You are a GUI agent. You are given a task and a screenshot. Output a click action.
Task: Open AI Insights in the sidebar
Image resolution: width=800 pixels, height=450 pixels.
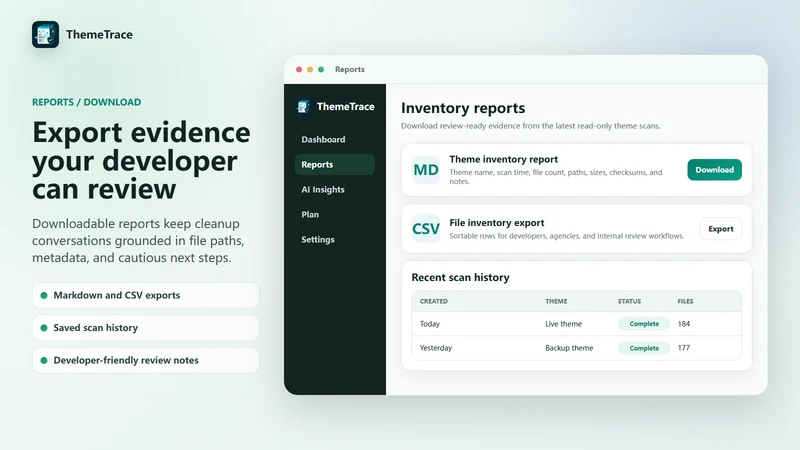click(335, 189)
